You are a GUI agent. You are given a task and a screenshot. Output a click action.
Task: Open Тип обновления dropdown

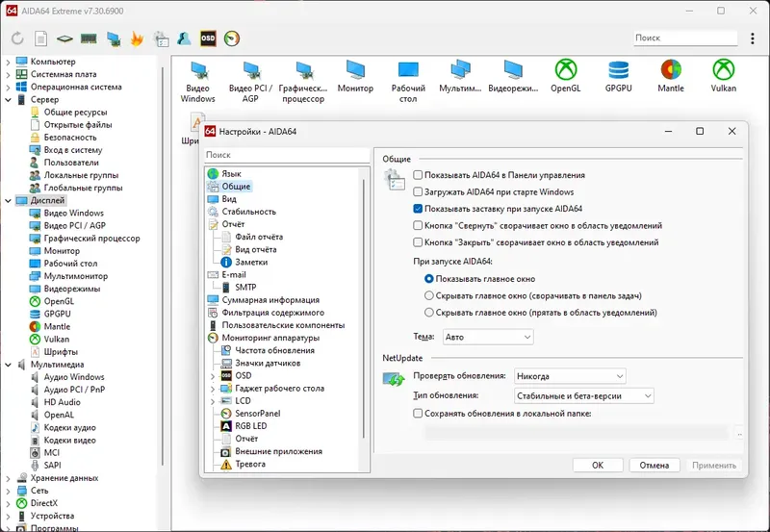pos(584,396)
